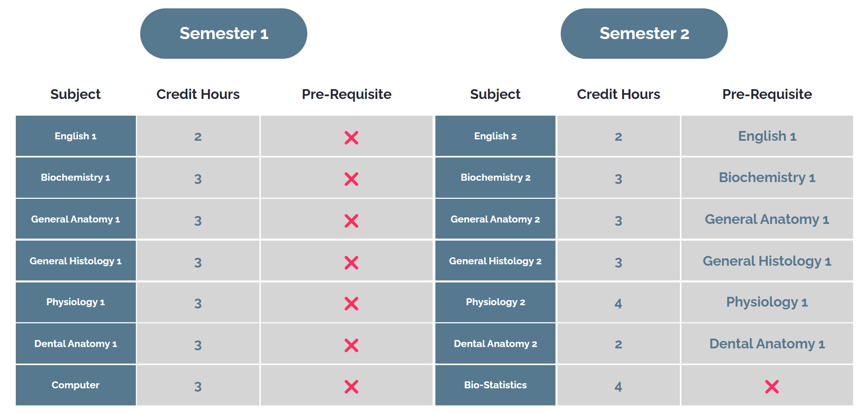This screenshot has width=868, height=419.
Task: Click the Biochemistry 2 subject cell
Action: pos(495,177)
